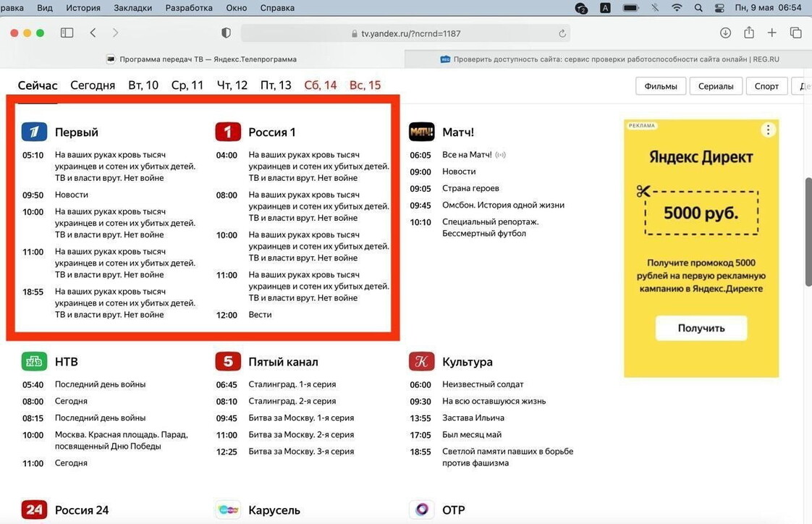
Task: Click the Первый channel logo
Action: [34, 132]
